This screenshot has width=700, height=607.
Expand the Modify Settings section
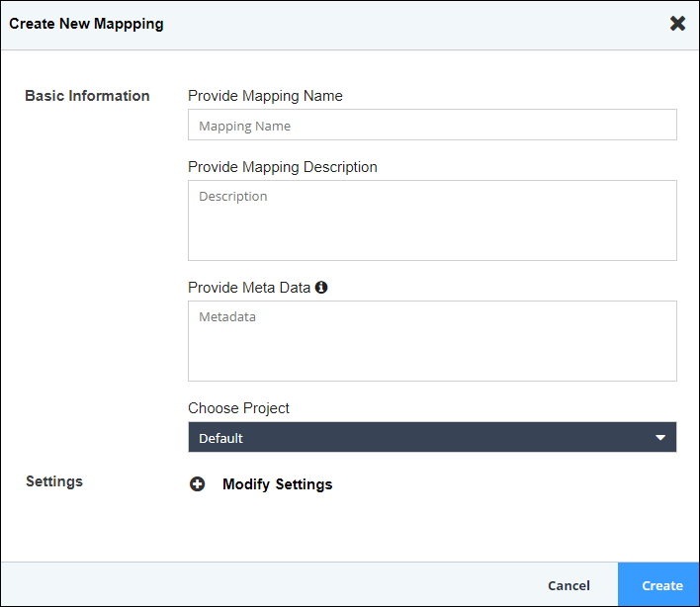point(277,484)
